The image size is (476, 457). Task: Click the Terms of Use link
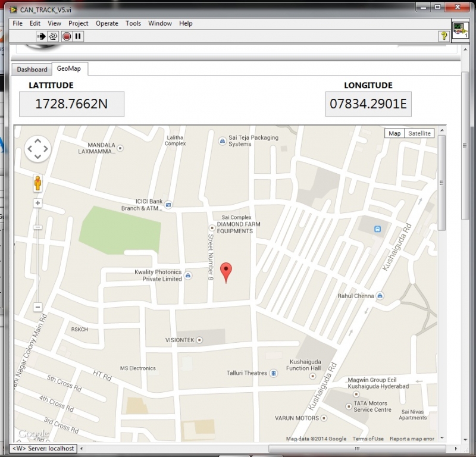click(368, 439)
